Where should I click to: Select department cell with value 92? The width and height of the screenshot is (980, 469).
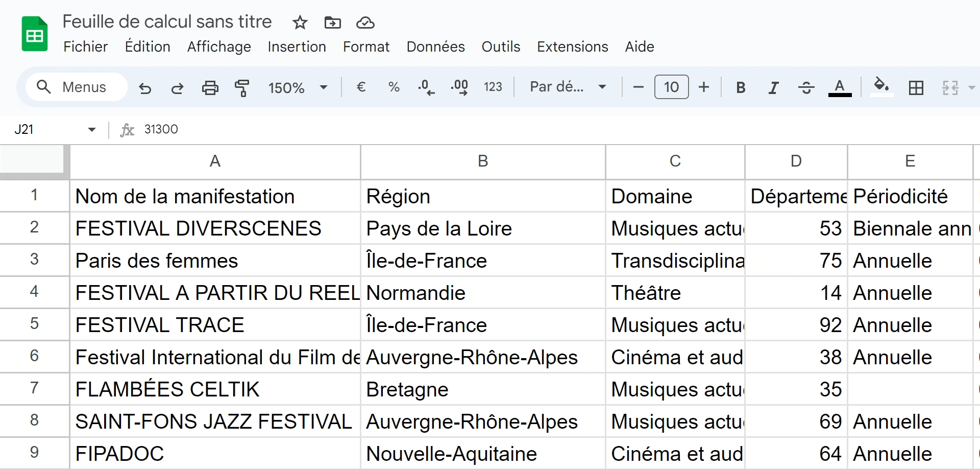tap(796, 325)
